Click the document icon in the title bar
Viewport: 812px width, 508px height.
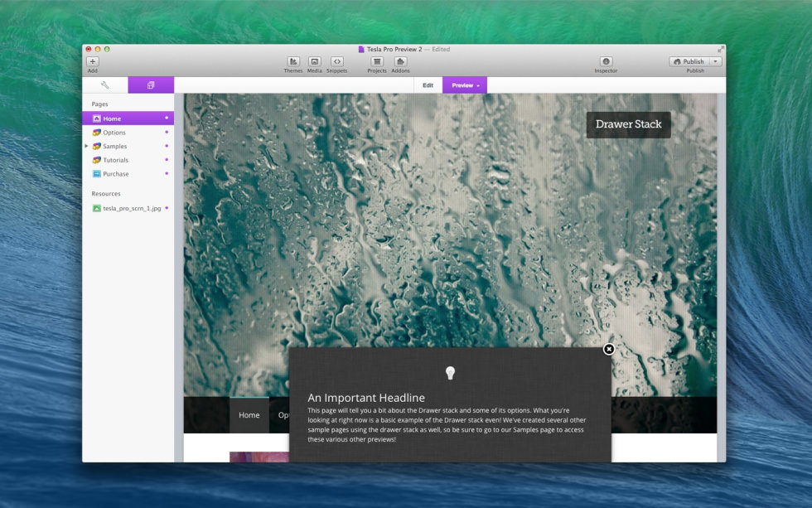click(361, 49)
